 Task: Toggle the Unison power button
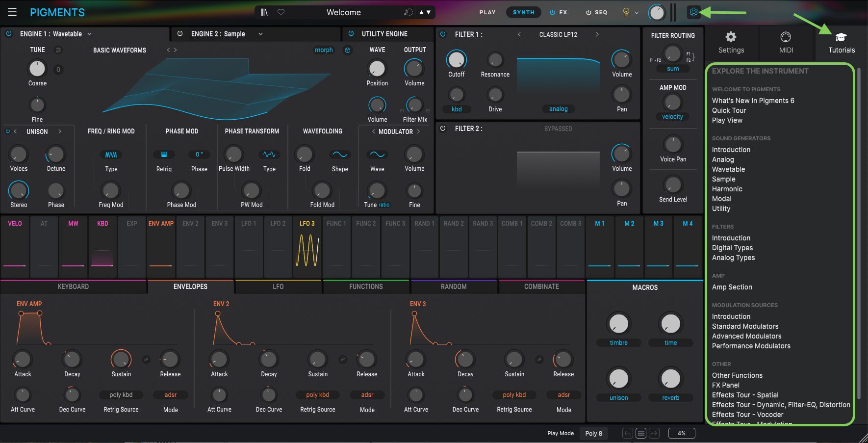tap(7, 131)
